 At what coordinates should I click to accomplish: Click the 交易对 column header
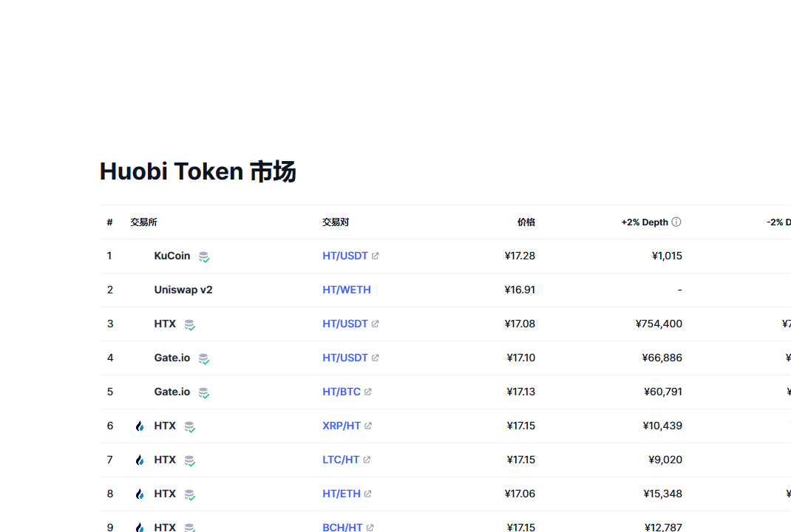336,222
